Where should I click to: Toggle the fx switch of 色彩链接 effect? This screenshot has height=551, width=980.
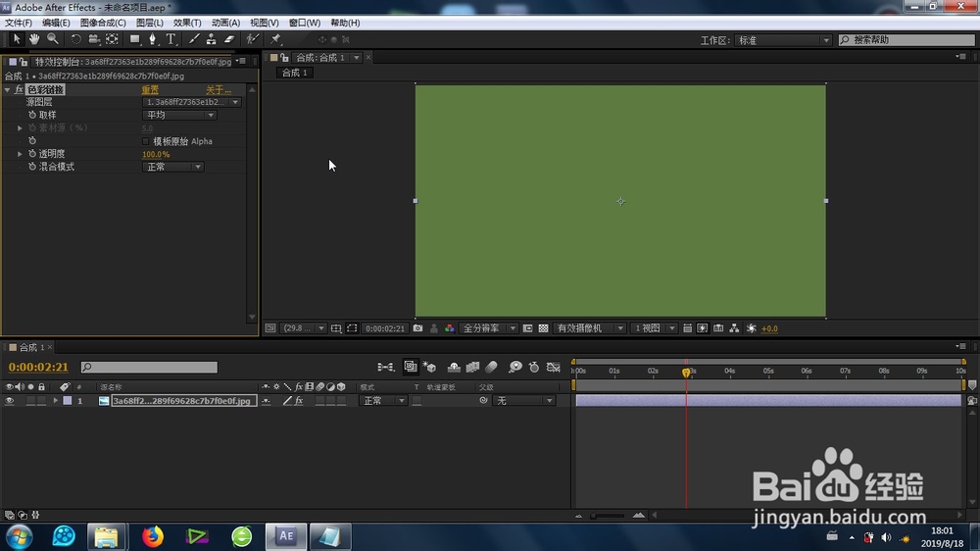point(19,90)
